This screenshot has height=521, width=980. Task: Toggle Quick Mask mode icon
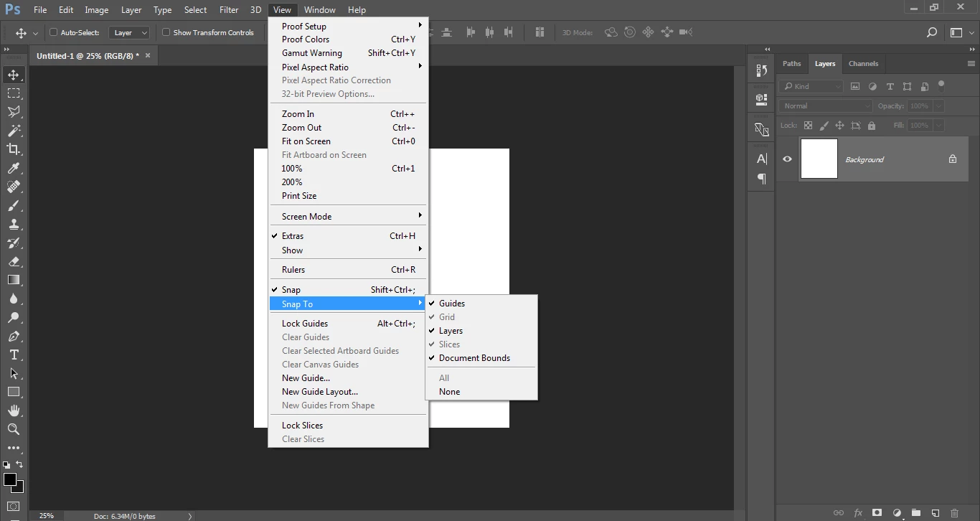pos(14,507)
